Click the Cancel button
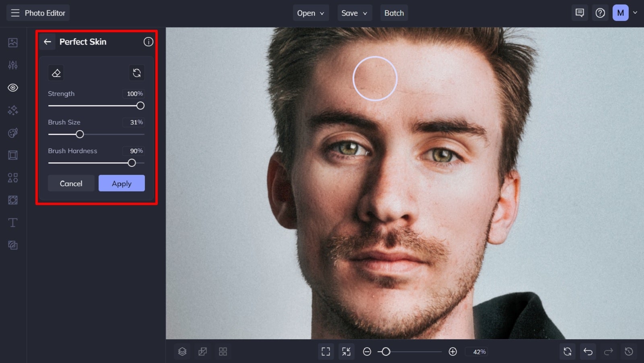 click(71, 183)
